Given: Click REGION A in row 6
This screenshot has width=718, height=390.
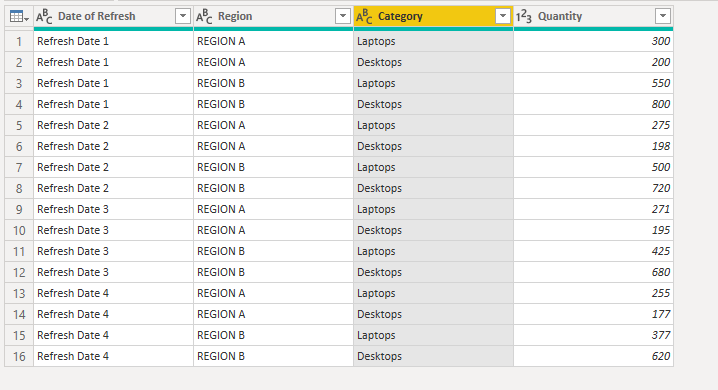Looking at the screenshot, I should point(221,146).
